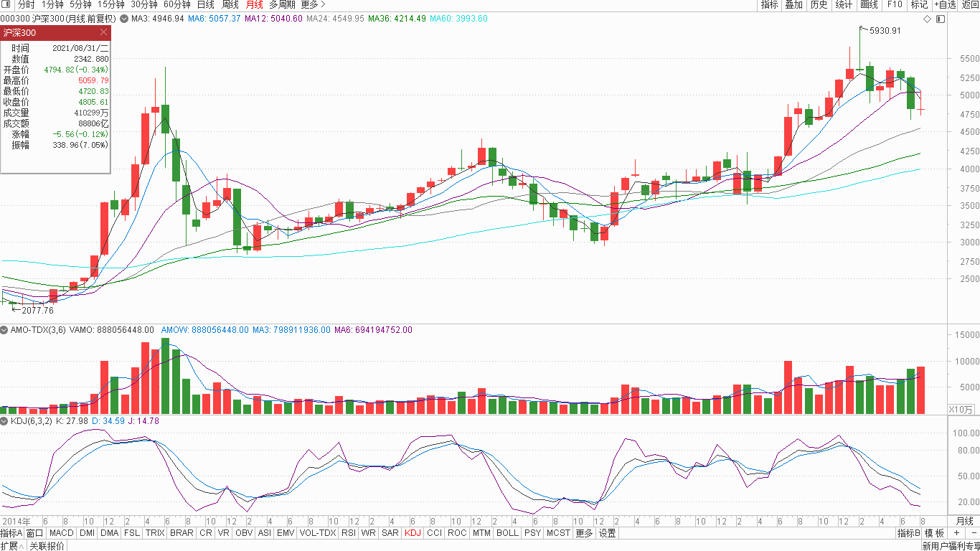Select the KDJ indicator tab

[413, 533]
